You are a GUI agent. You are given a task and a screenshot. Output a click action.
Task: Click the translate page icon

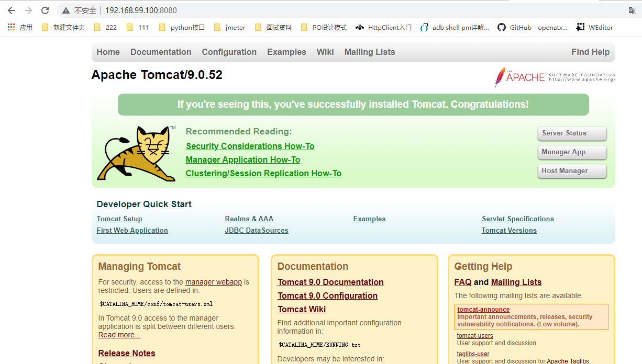pyautogui.click(x=632, y=10)
